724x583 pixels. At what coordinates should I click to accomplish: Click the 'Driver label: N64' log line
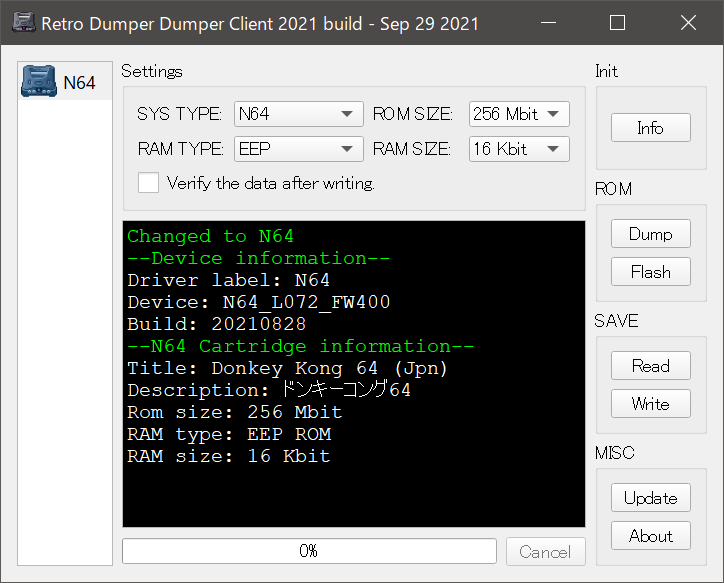[x=229, y=280]
